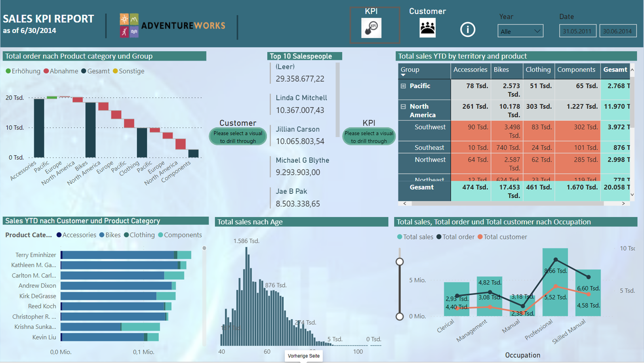The image size is (644, 363).
Task: Open the KPI page icon
Action: (x=371, y=28)
